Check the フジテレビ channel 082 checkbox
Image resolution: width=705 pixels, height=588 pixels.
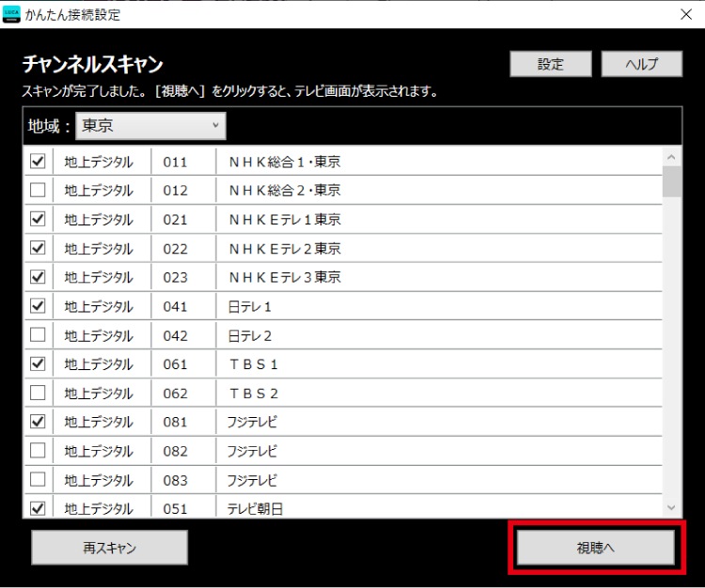pyautogui.click(x=38, y=451)
